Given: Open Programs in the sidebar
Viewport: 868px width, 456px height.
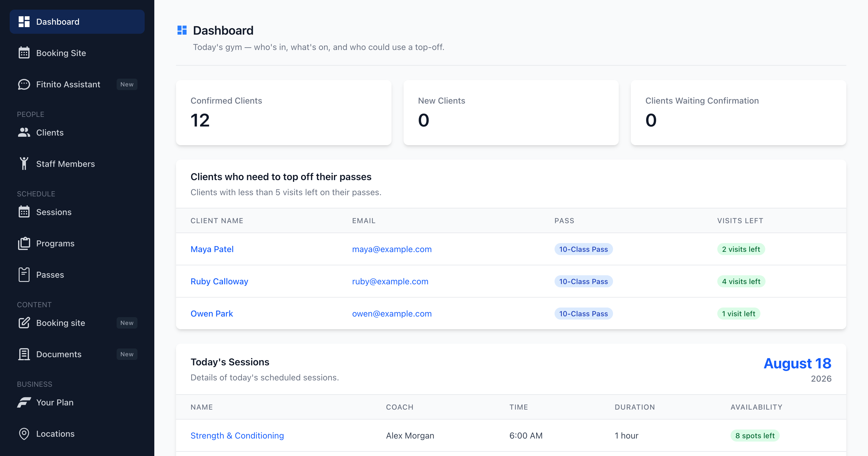Looking at the screenshot, I should pyautogui.click(x=77, y=243).
